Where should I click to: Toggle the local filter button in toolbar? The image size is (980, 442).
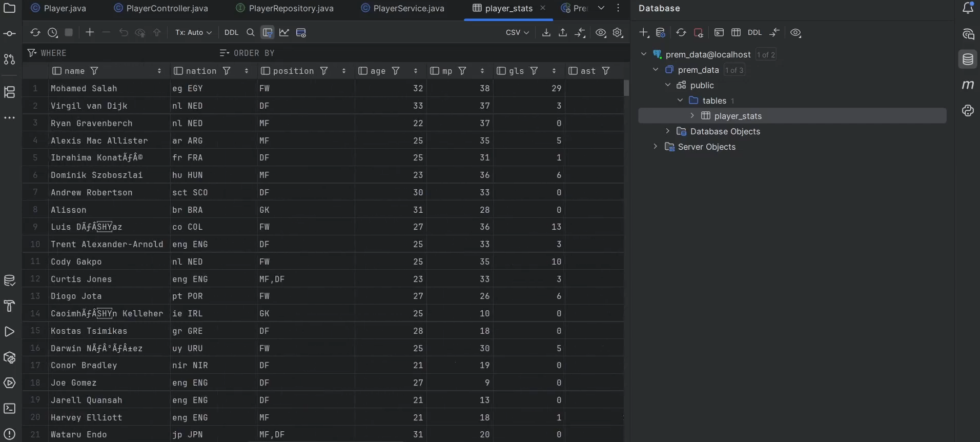point(267,33)
